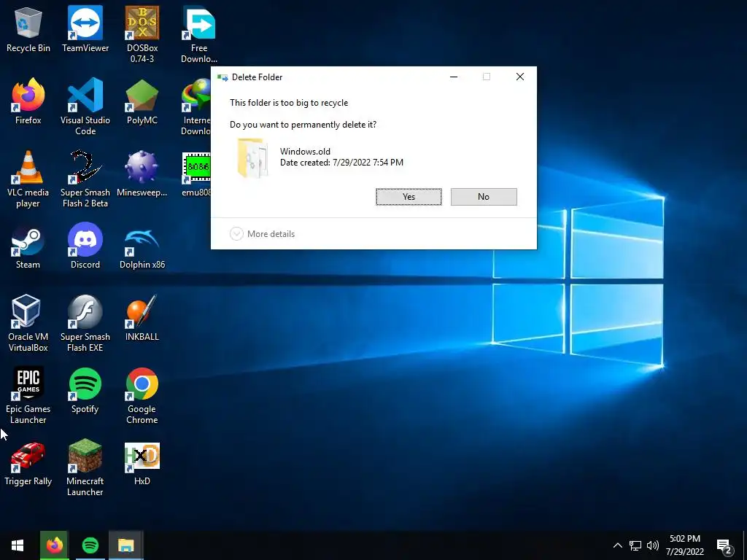Switch to Firefox in the taskbar
This screenshot has width=747, height=560.
tap(54, 545)
